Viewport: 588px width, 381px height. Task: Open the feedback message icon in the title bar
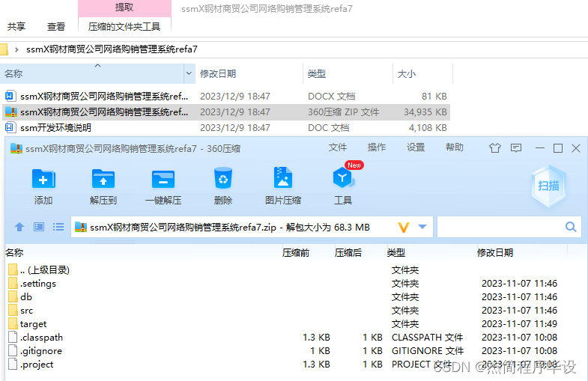click(516, 148)
